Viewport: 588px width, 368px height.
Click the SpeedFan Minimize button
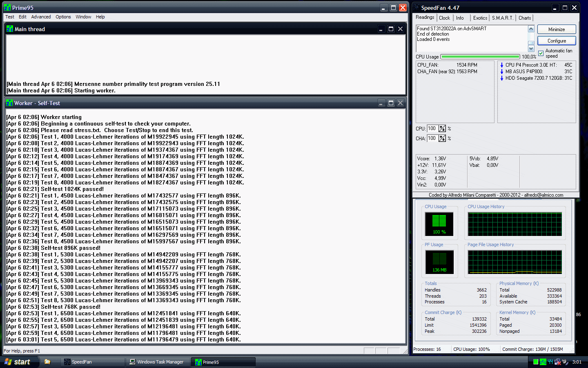coord(557,29)
